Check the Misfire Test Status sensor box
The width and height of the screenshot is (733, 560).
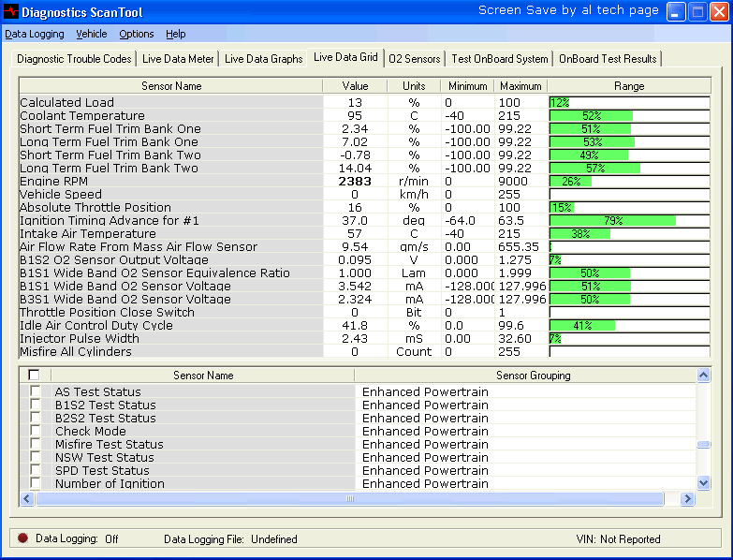(x=36, y=444)
